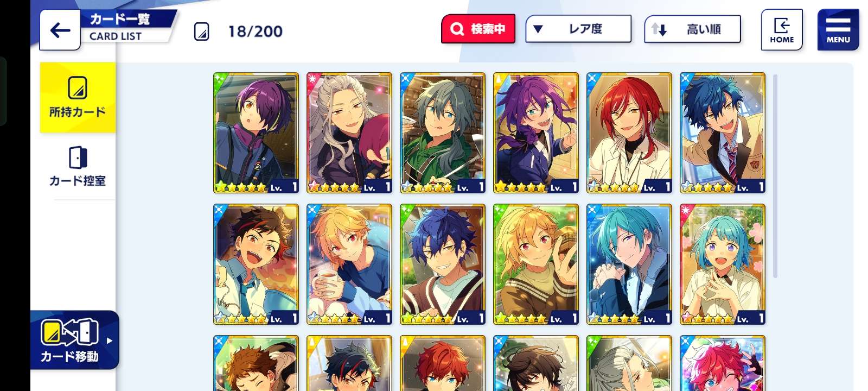Click the door icon above カード控室
The width and height of the screenshot is (868, 391).
[78, 158]
